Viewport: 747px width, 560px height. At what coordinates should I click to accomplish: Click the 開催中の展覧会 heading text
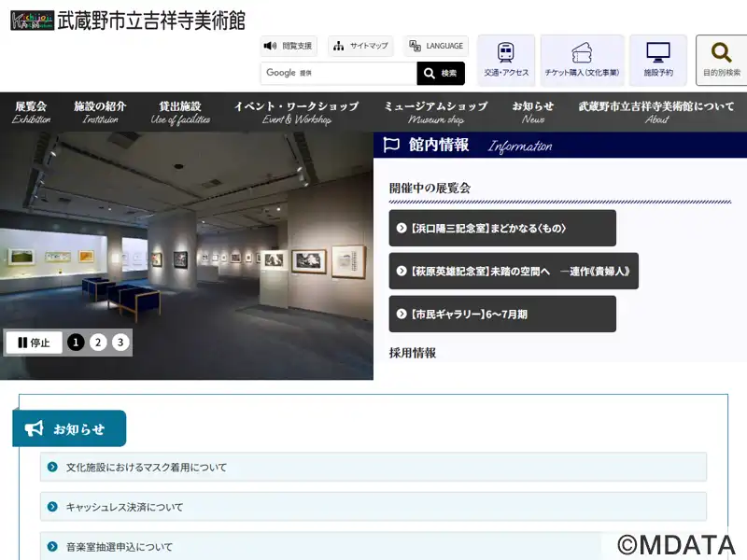pyautogui.click(x=430, y=189)
